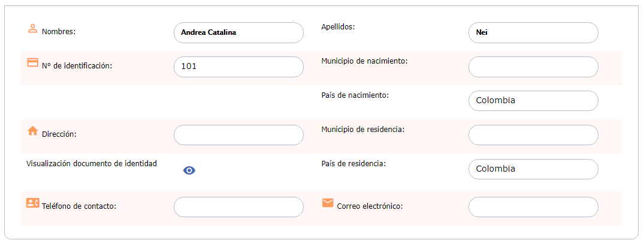The width and height of the screenshot is (644, 243).
Task: Click the person icon beside Nombres
Action: 32,28
